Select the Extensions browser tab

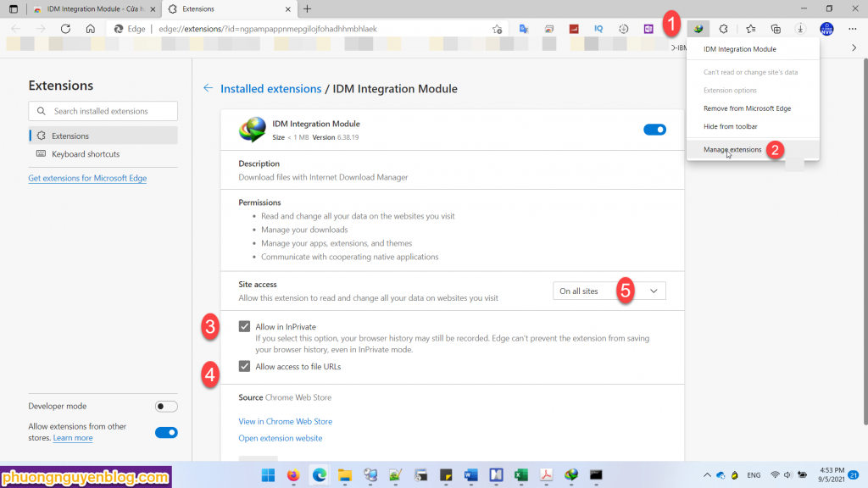click(x=229, y=8)
